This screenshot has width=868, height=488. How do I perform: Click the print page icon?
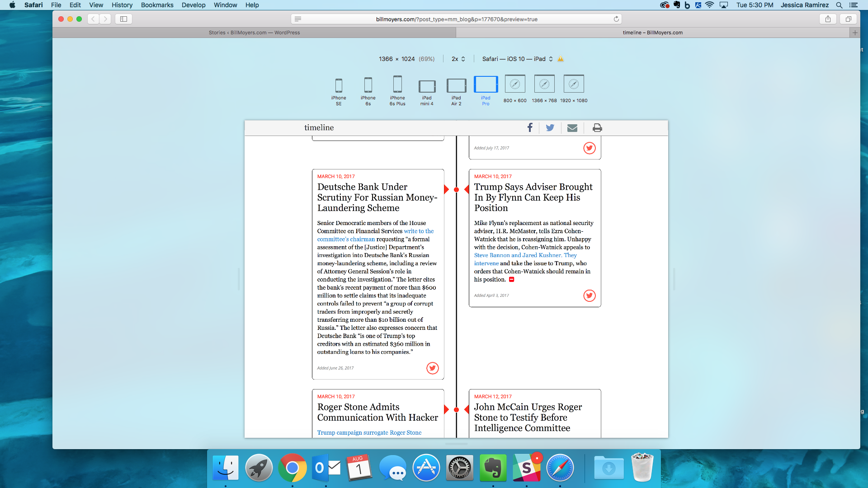click(597, 128)
